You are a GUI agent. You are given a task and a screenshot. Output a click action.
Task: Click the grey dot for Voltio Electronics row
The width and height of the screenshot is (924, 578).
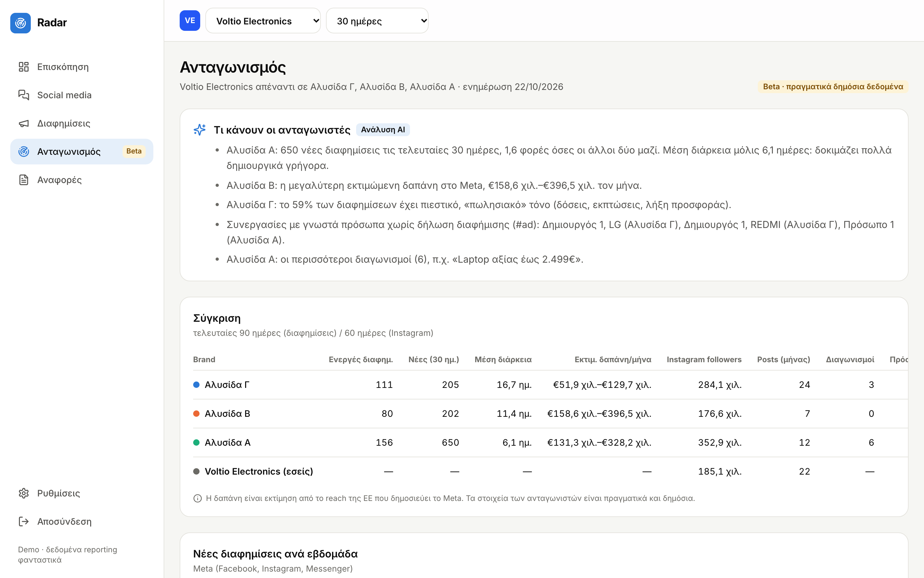[196, 471]
